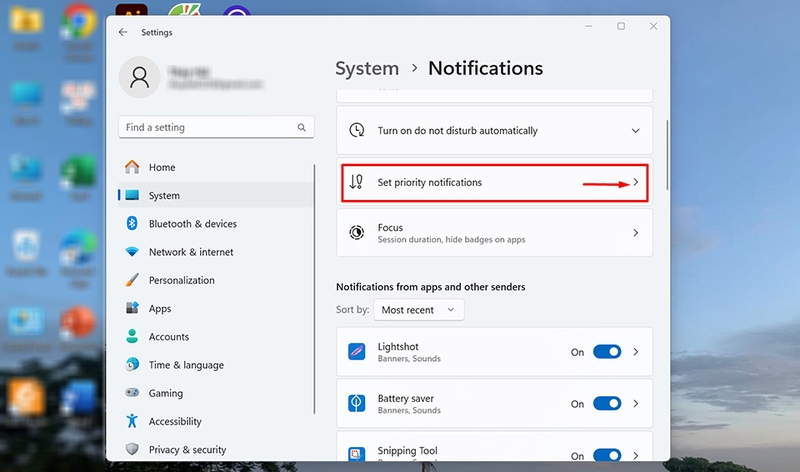This screenshot has width=800, height=472.
Task: Select Accounts in the sidebar
Action: pyautogui.click(x=216, y=336)
